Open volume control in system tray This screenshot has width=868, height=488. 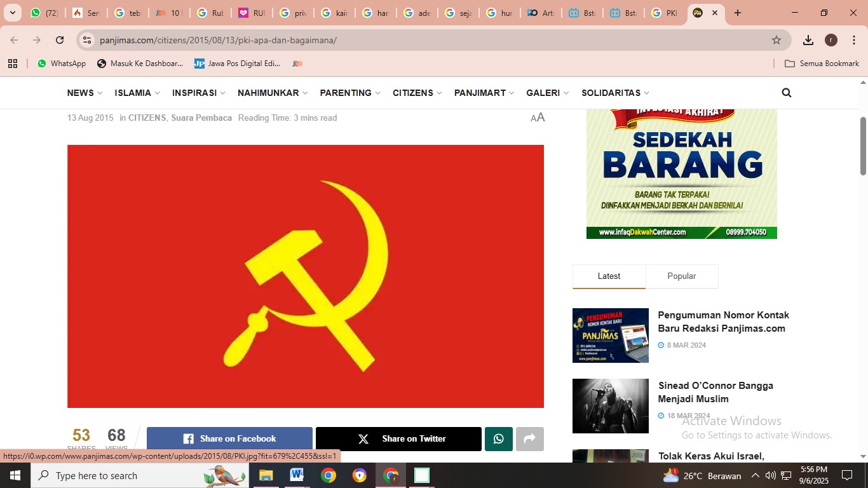pyautogui.click(x=770, y=475)
